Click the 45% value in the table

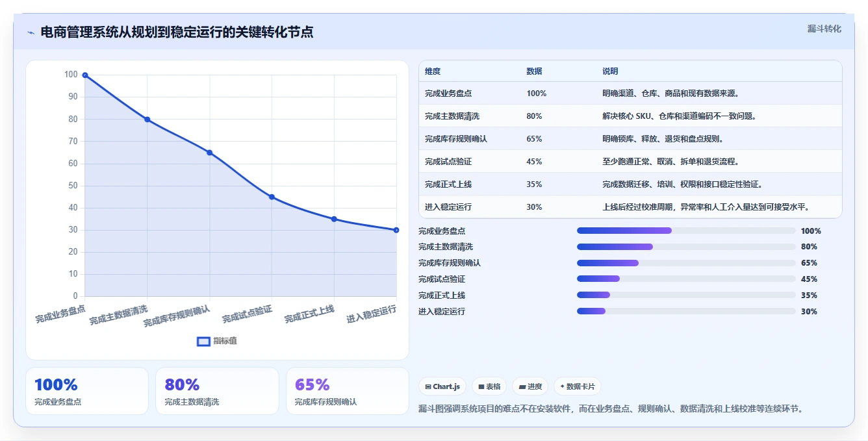534,162
